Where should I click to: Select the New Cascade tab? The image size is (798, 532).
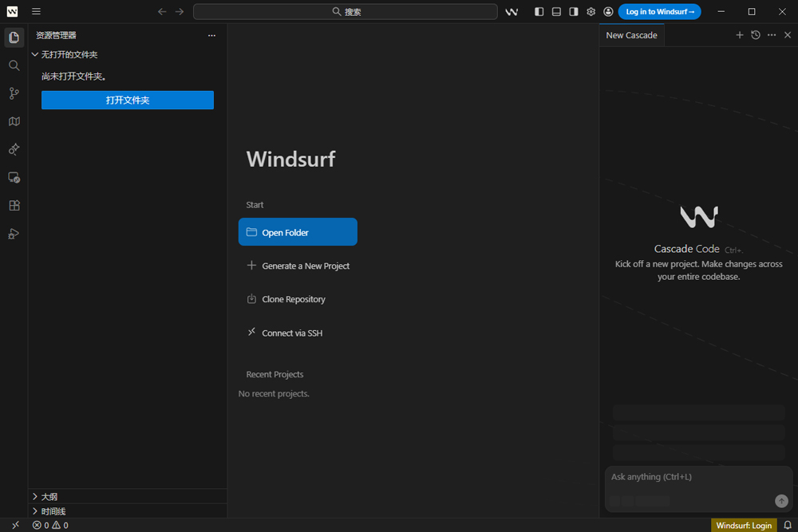pos(631,35)
